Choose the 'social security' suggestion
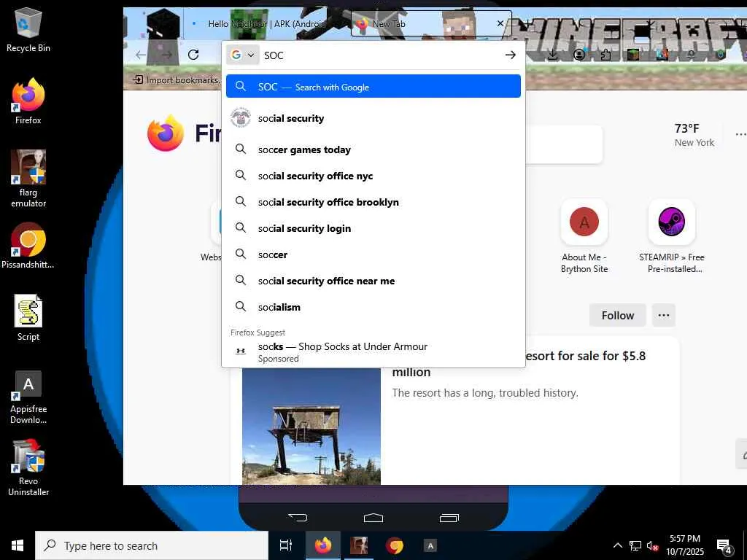 (x=373, y=118)
